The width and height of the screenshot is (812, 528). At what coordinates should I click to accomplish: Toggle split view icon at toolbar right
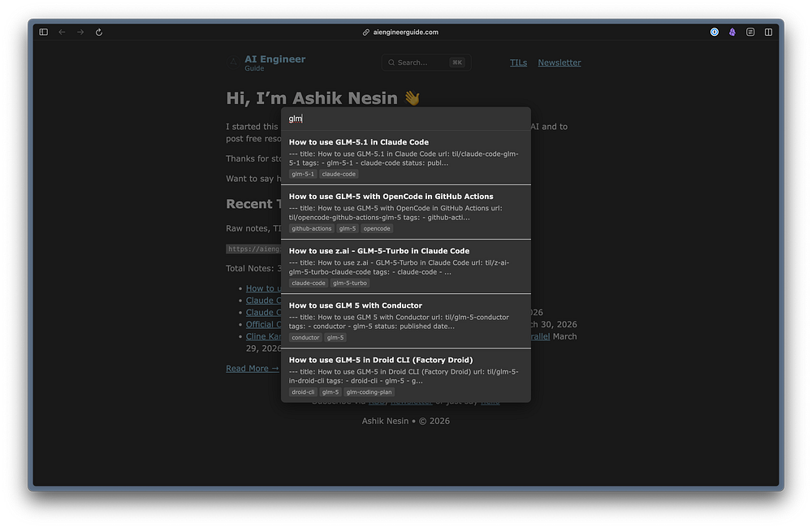(768, 32)
